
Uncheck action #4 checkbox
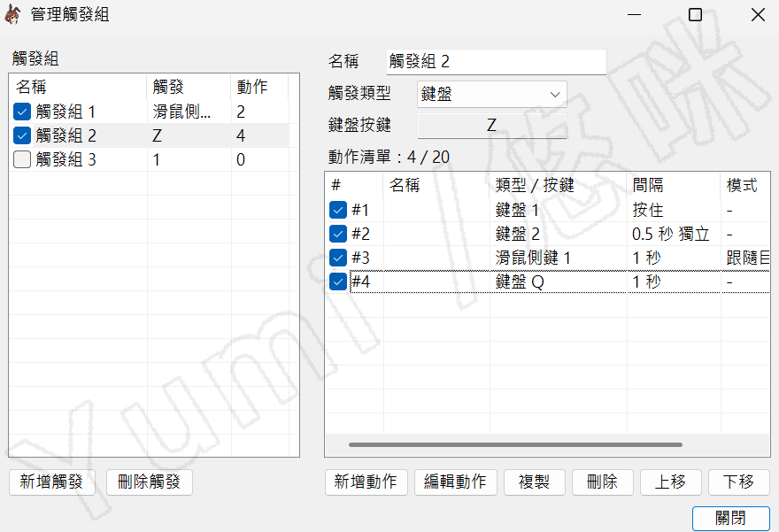pyautogui.click(x=338, y=281)
